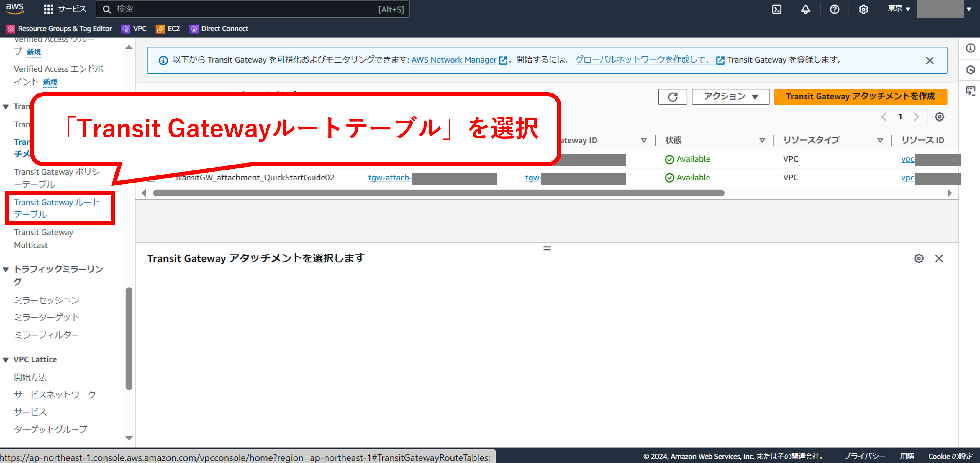Open the tgw link in QuickStartGuide02 row

click(x=532, y=178)
